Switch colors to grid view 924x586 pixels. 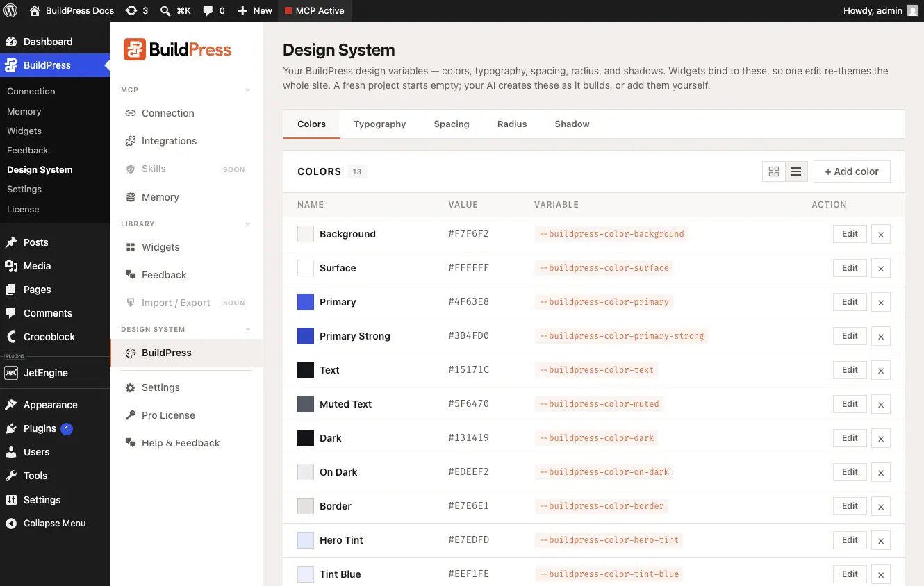(x=774, y=171)
